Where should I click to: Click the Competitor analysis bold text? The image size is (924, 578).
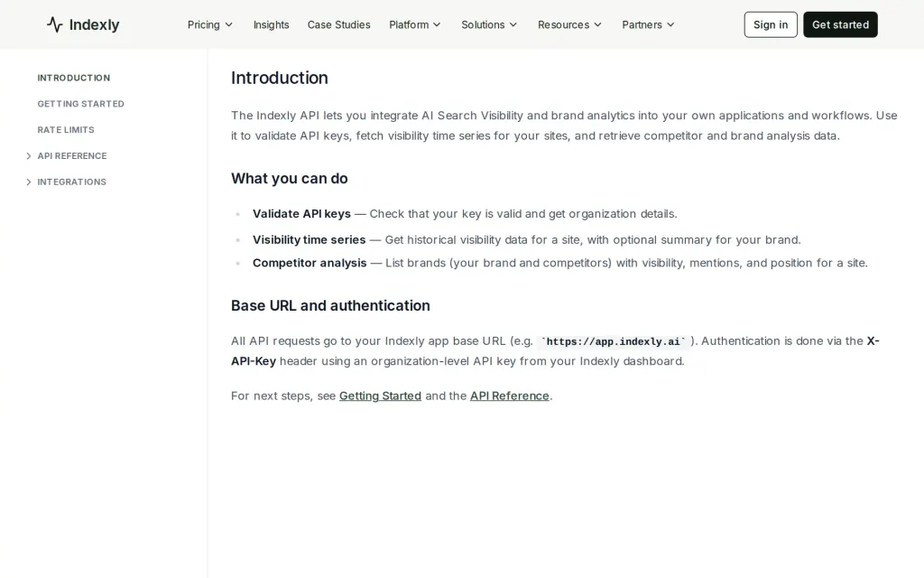[310, 263]
